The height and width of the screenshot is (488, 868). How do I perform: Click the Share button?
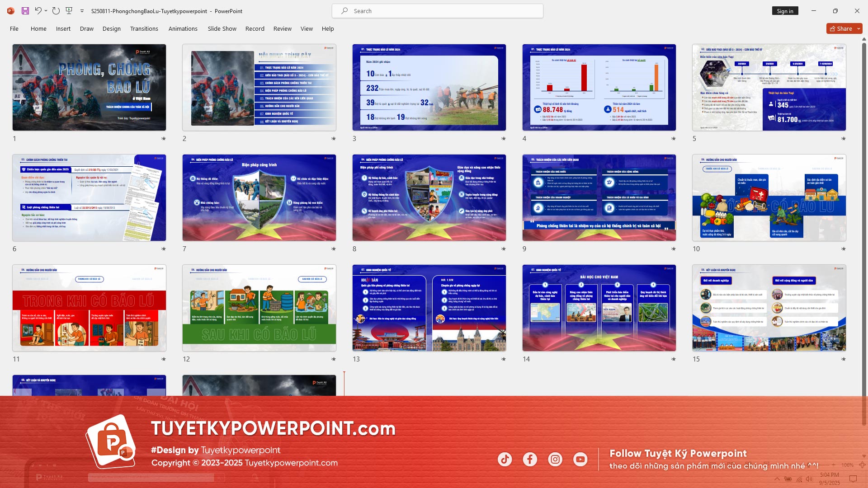pyautogui.click(x=843, y=28)
